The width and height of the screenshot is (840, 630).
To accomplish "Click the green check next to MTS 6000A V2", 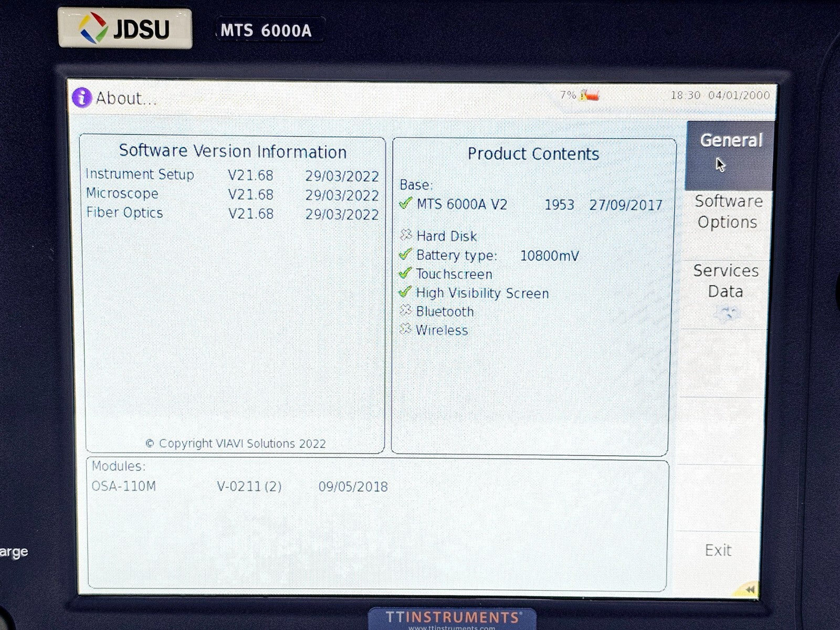I will coord(405,203).
